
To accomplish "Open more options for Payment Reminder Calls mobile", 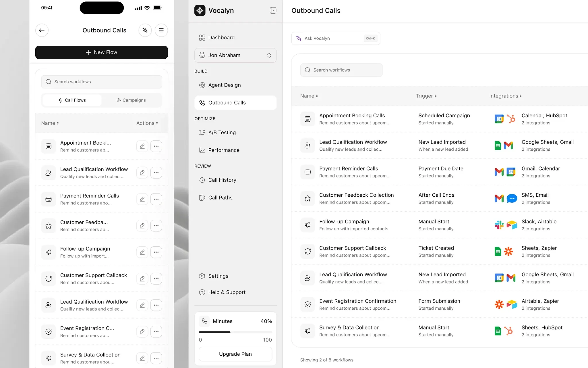I will [x=156, y=199].
